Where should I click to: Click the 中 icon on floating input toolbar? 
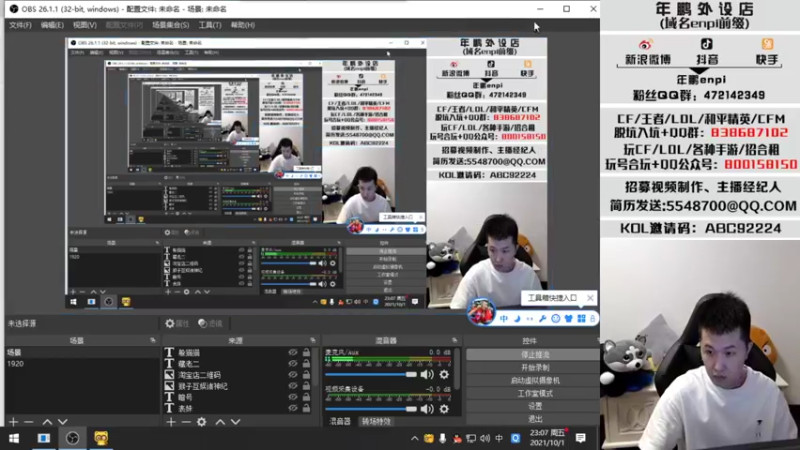pyautogui.click(x=504, y=318)
